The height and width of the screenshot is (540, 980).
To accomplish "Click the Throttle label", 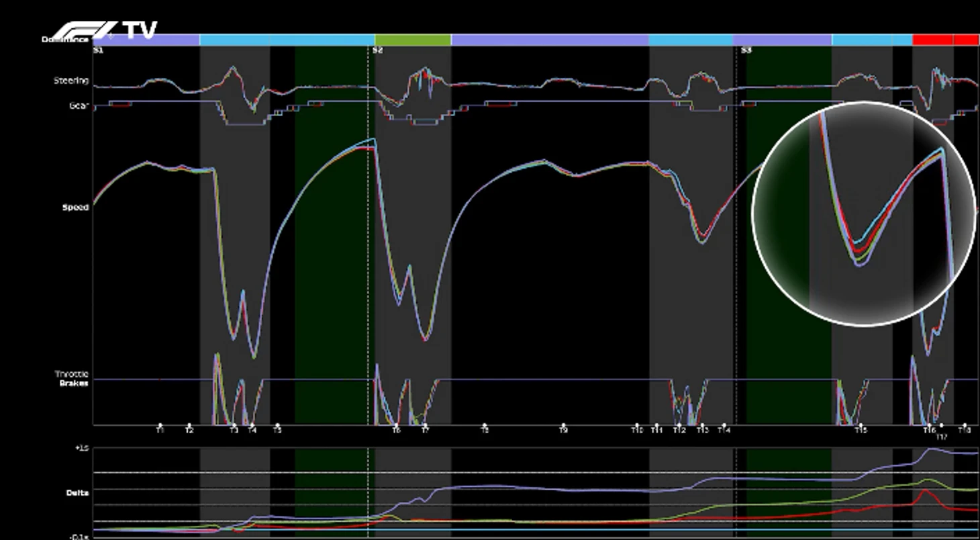I will [72, 374].
